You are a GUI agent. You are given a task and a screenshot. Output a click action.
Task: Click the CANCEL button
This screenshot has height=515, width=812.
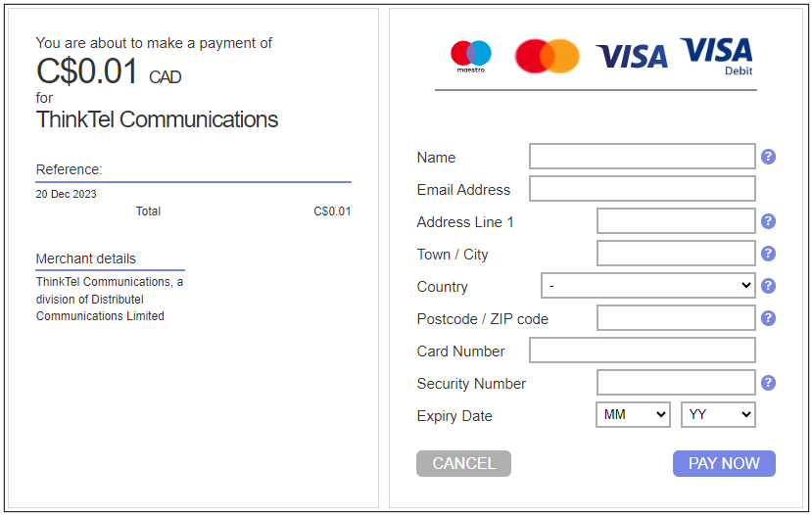tap(463, 463)
